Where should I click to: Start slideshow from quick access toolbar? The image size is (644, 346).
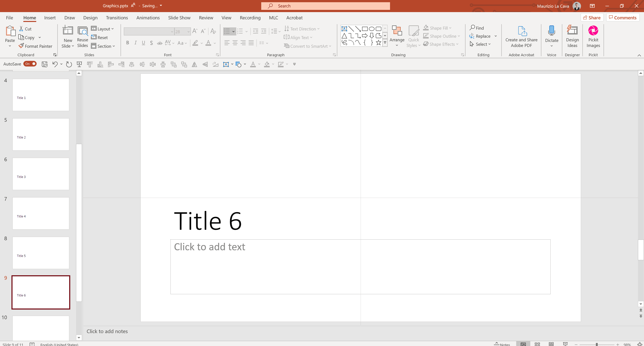tap(79, 64)
